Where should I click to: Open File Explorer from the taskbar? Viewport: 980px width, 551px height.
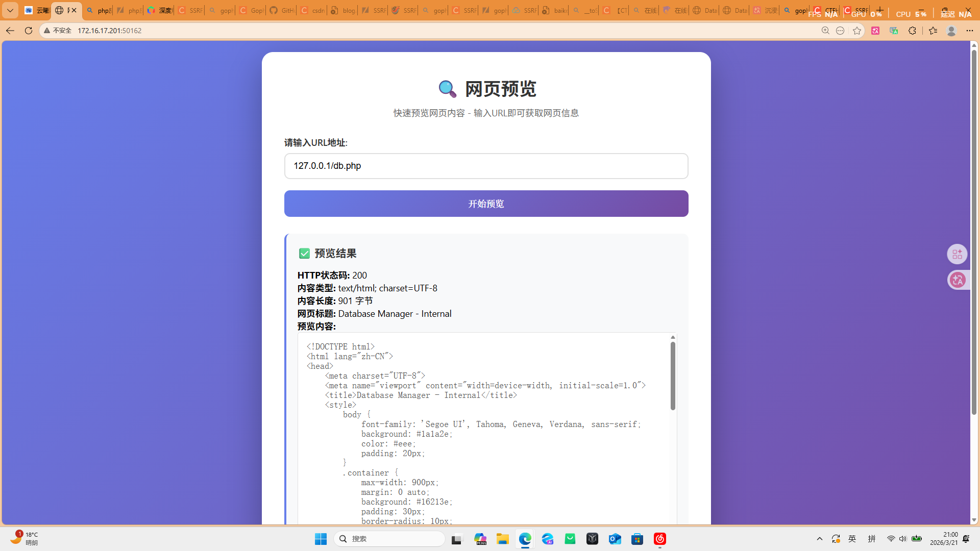tap(503, 539)
